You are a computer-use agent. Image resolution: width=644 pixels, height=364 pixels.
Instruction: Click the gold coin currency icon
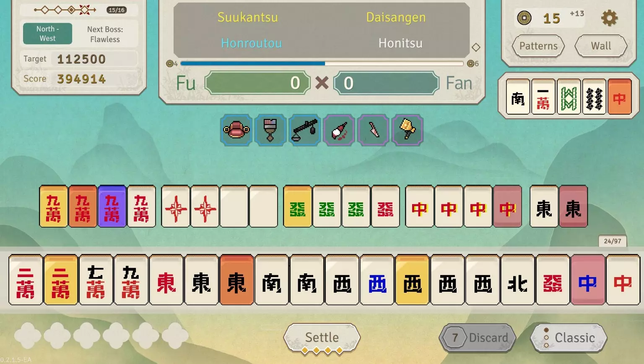(x=524, y=18)
